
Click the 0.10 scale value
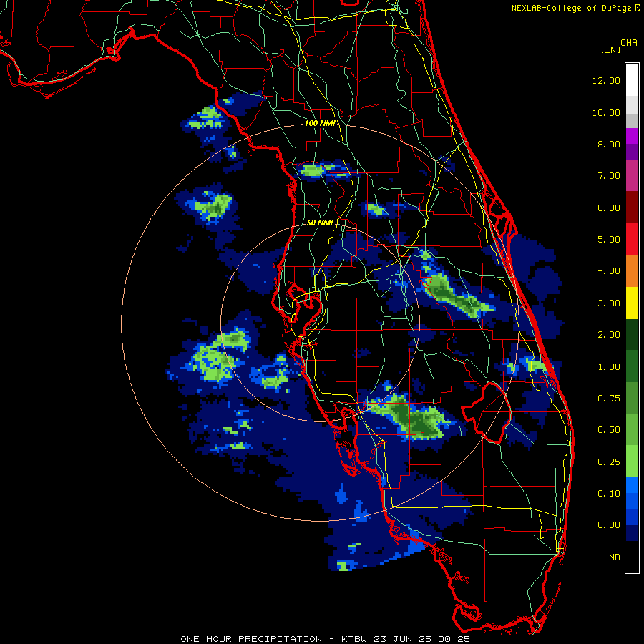[609, 494]
